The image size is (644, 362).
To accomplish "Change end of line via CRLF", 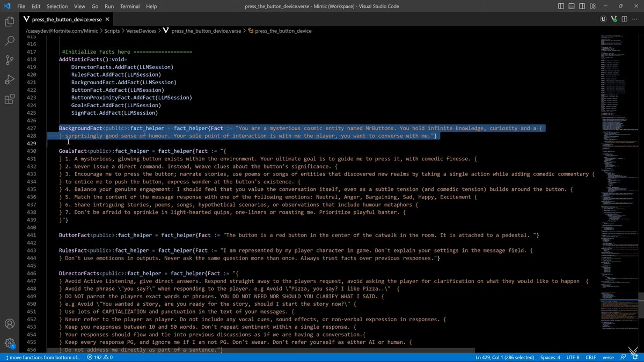I will (591, 357).
